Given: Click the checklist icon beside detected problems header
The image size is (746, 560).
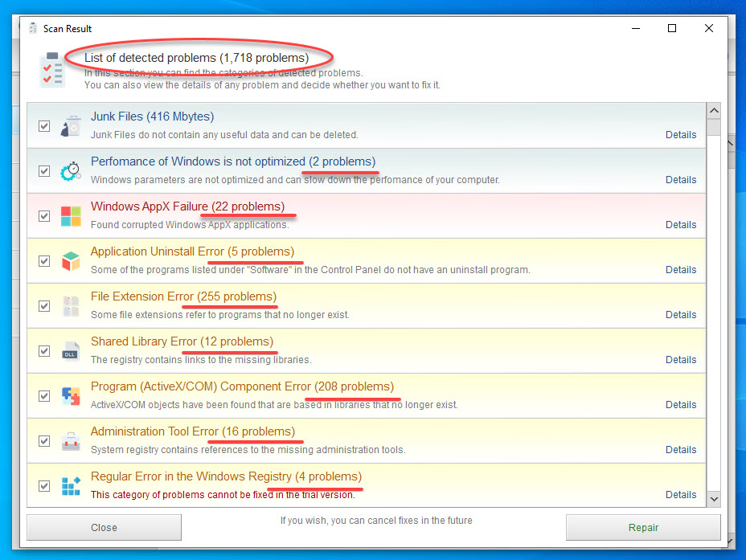Looking at the screenshot, I should click(x=51, y=69).
